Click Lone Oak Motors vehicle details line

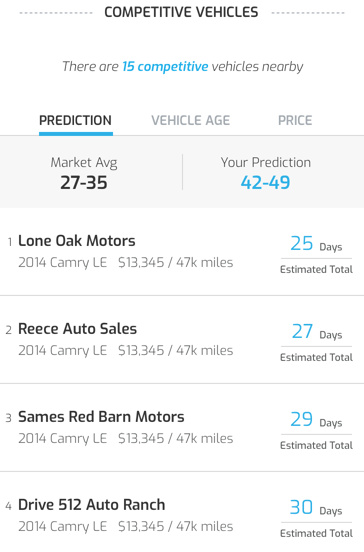(126, 263)
